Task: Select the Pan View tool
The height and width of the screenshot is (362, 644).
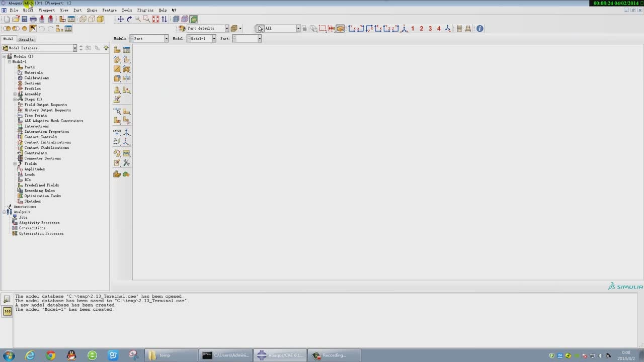Action: click(121, 19)
